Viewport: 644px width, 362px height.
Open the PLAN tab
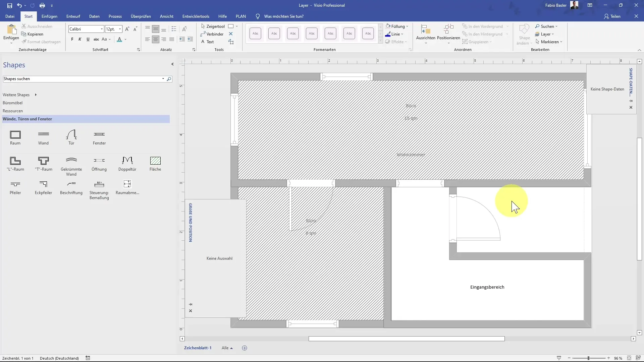pyautogui.click(x=241, y=16)
